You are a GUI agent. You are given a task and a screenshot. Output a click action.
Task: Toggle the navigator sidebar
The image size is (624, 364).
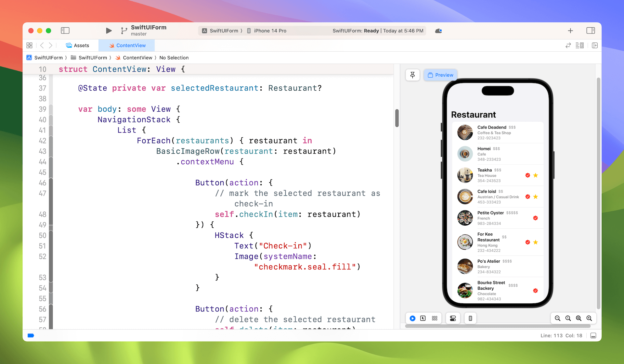pos(65,31)
